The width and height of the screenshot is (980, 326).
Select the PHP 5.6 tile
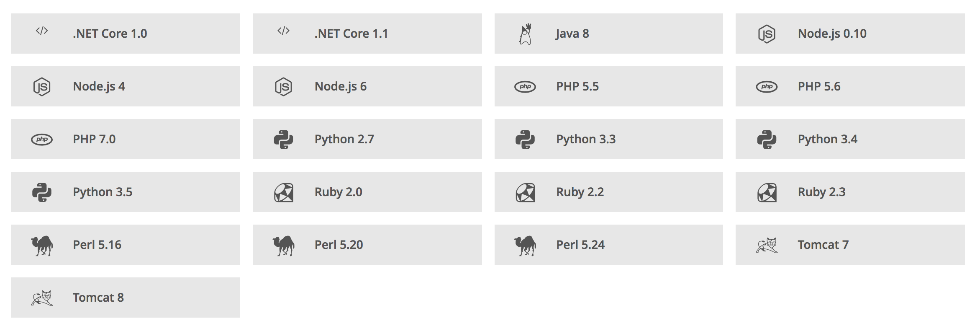point(850,86)
